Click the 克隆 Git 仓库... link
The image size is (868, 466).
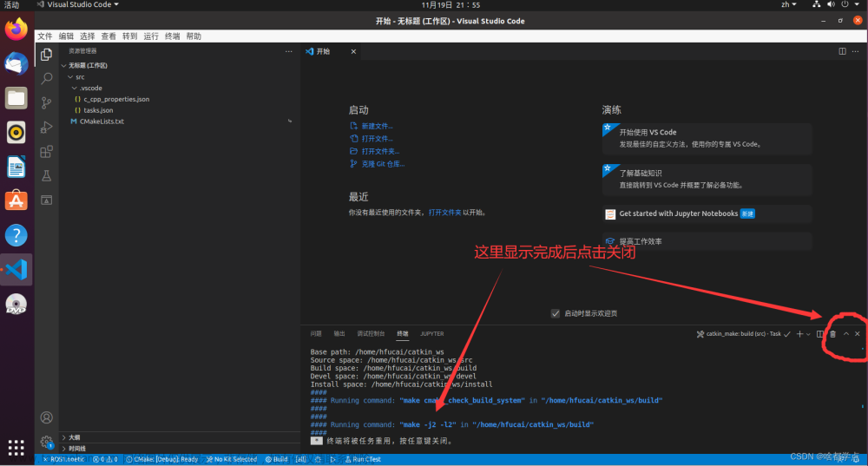tap(383, 164)
